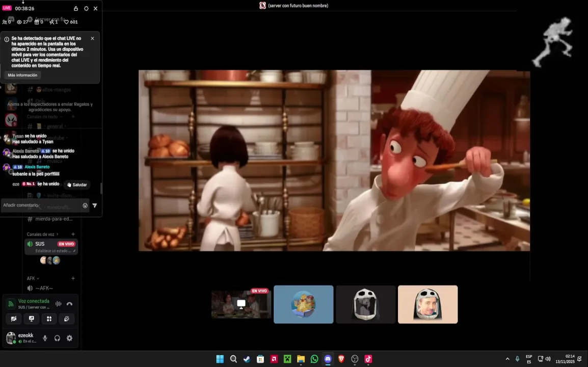The height and width of the screenshot is (367, 588).
Task: Click the lock icon in the LIVE overlay
Action: pos(76,8)
